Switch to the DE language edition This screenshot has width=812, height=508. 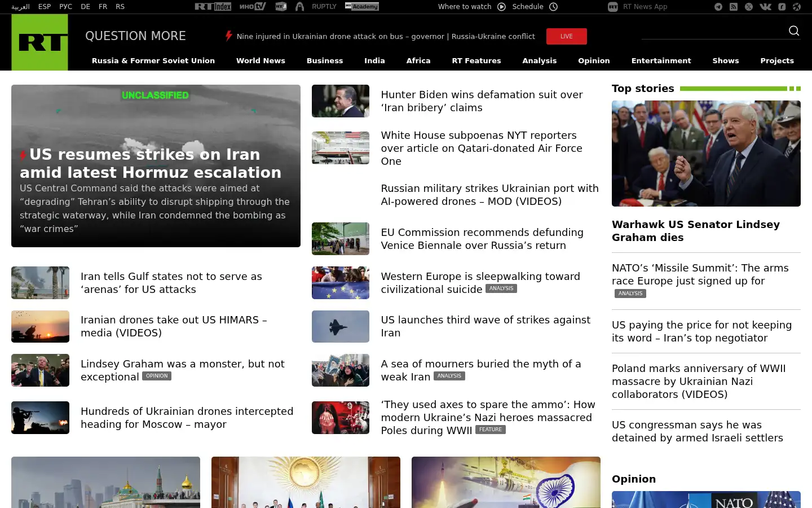(86, 7)
